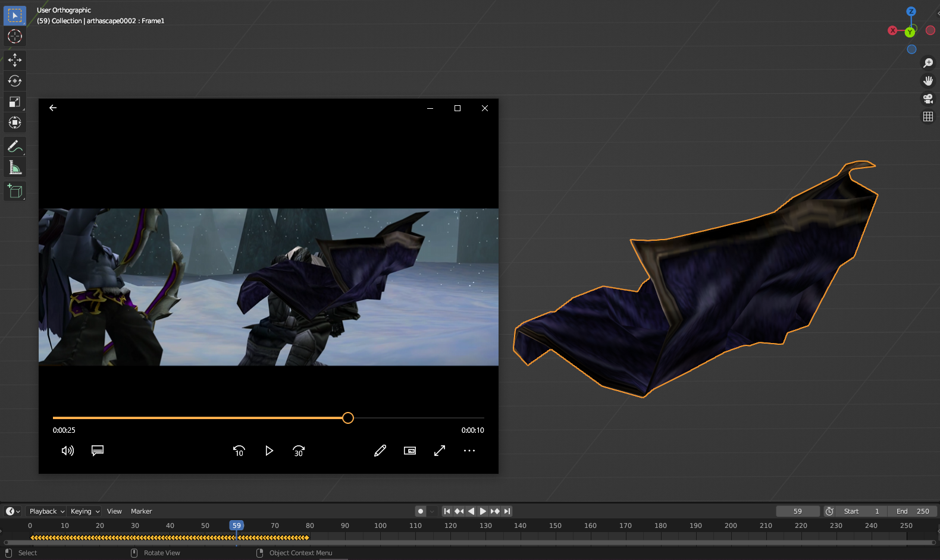The height and width of the screenshot is (560, 940).
Task: Open timeline editor type dropdown
Action: [x=12, y=511]
